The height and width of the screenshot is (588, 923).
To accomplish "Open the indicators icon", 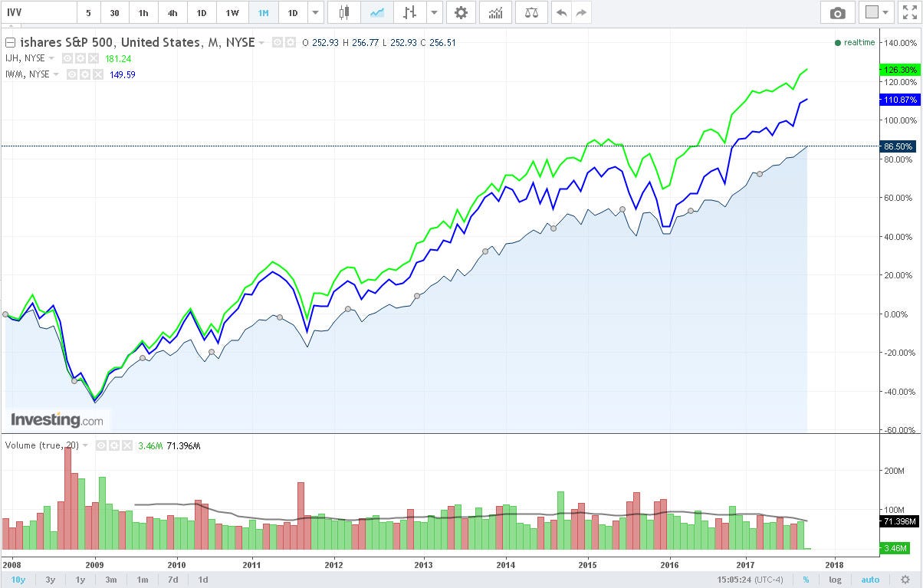I will point(496,12).
